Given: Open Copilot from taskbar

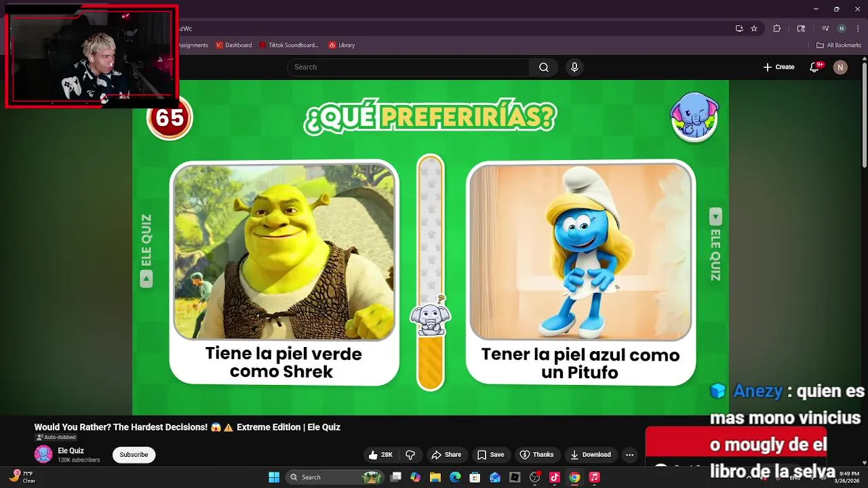Looking at the screenshot, I should coord(416,477).
